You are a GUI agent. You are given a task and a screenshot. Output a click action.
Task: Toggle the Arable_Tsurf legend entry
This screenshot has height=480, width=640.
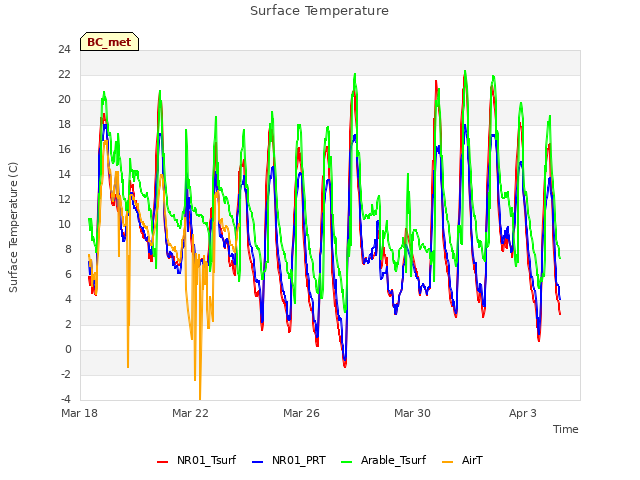[383, 460]
